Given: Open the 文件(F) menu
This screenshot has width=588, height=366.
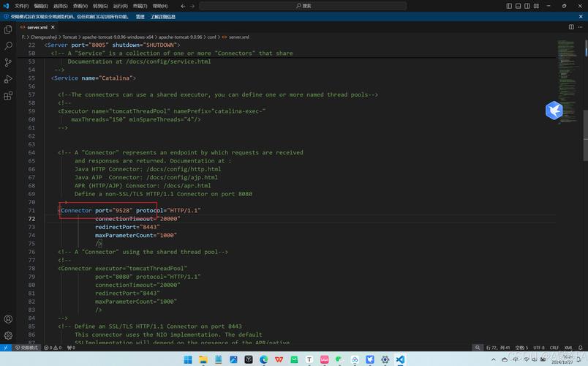Looking at the screenshot, I should coord(21,5).
